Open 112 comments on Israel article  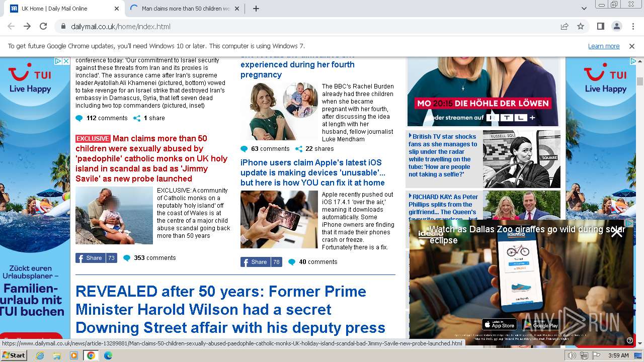(x=102, y=118)
